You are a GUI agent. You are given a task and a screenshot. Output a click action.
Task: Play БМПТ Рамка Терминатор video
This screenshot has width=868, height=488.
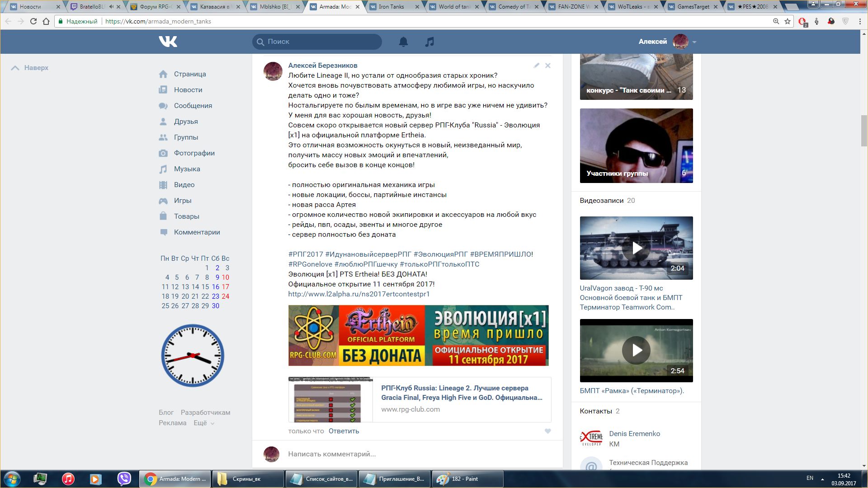coord(636,351)
